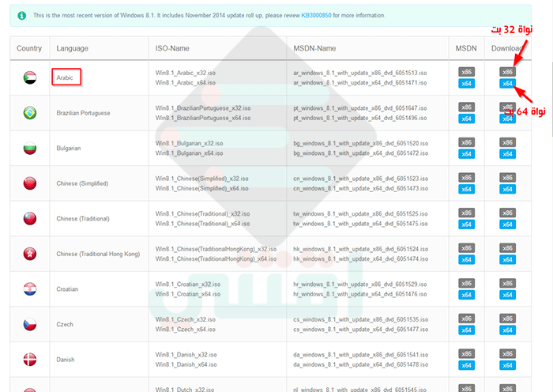
Task: Download the Czech x64 ISO
Action: [507, 330]
